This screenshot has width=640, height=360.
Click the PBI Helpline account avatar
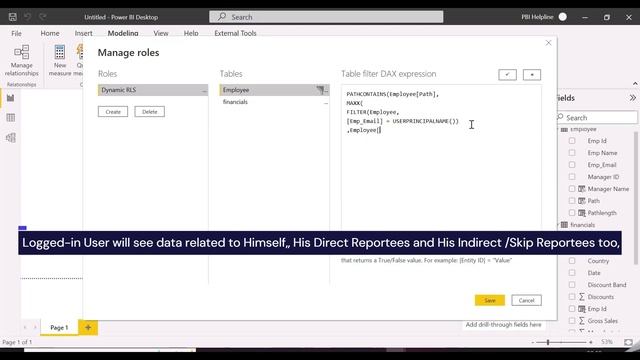point(562,17)
